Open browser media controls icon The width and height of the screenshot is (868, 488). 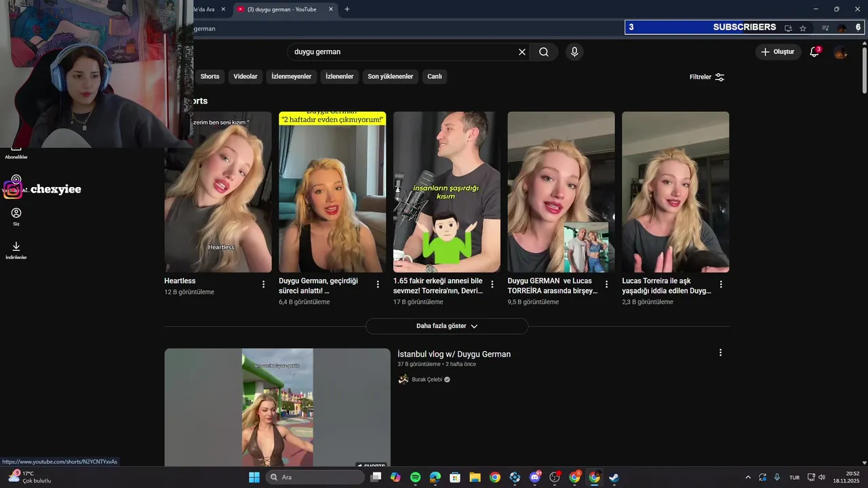825,28
